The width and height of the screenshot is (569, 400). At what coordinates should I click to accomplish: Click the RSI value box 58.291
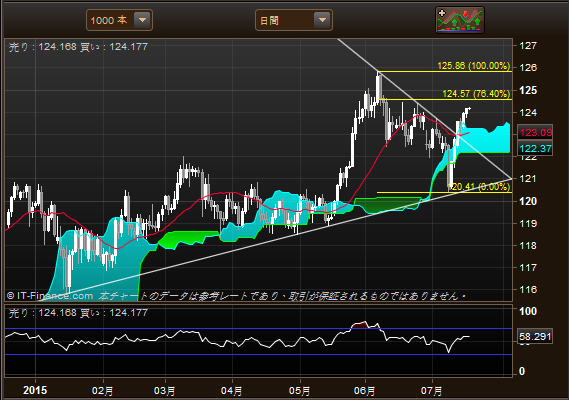535,336
